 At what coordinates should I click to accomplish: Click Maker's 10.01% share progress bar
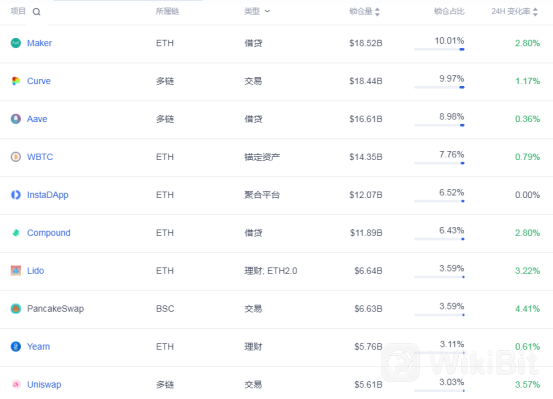click(x=439, y=49)
